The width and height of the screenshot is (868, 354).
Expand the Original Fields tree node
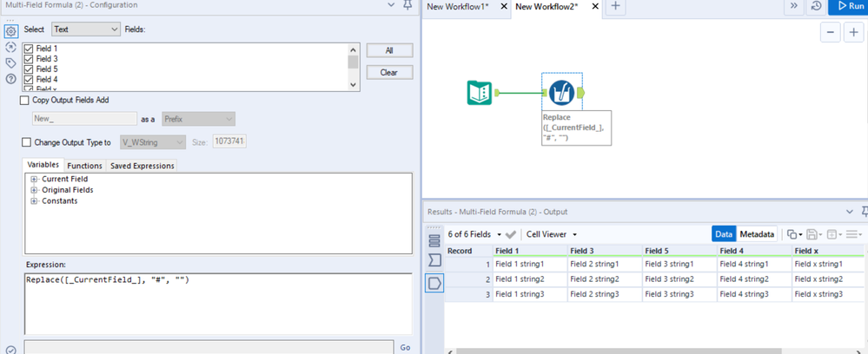pos(35,190)
